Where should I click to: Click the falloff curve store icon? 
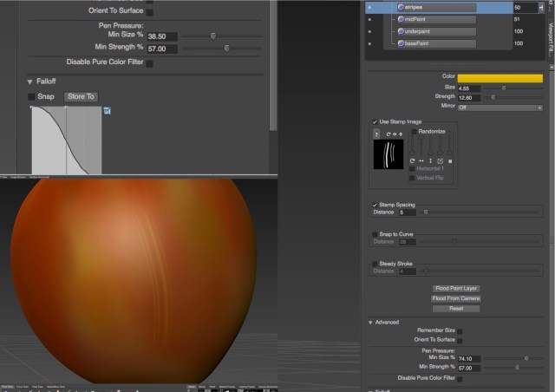(x=108, y=110)
